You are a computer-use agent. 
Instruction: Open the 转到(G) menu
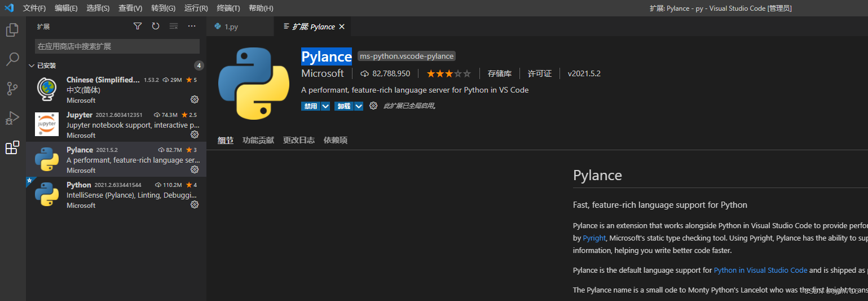[x=163, y=8]
